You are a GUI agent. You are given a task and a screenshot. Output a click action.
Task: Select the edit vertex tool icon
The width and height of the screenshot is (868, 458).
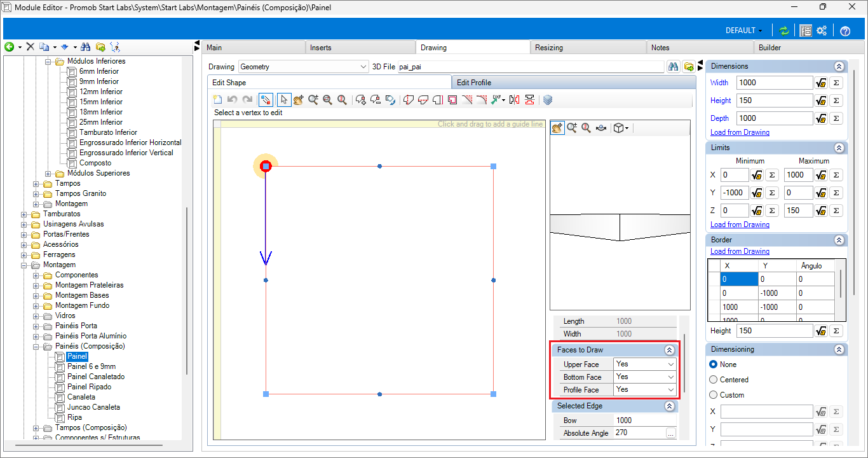point(266,99)
